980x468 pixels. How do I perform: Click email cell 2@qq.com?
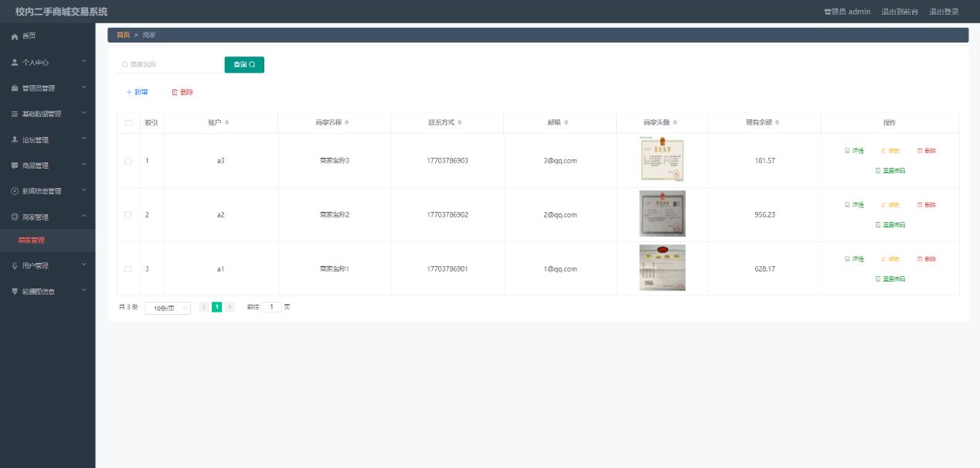point(560,215)
